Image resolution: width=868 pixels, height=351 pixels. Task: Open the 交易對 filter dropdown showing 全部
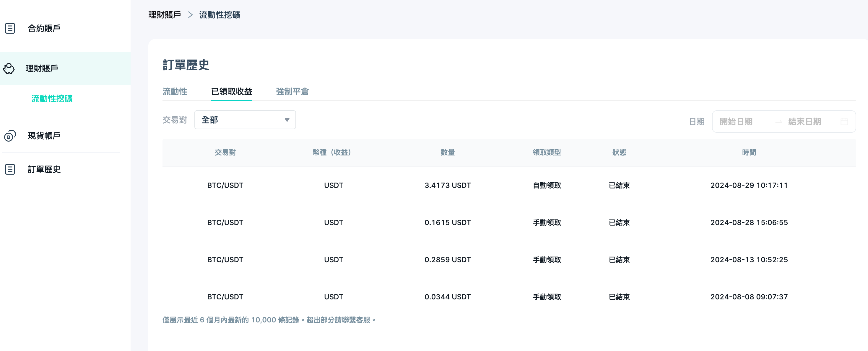[x=245, y=120]
